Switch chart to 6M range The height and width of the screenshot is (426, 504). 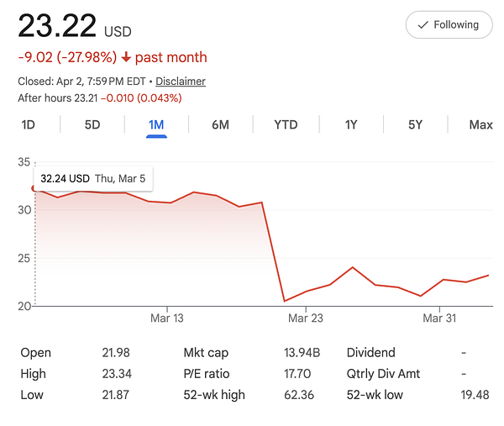(x=220, y=124)
